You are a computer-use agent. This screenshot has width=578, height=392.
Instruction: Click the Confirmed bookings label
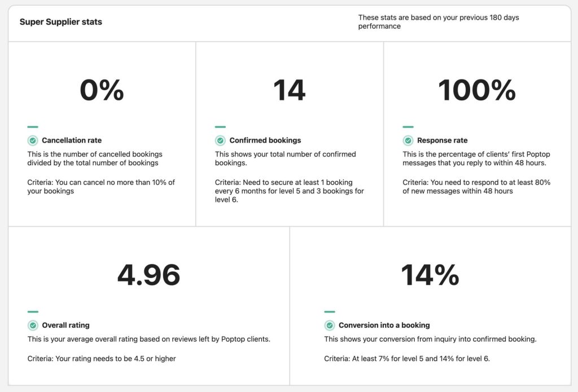pos(265,140)
